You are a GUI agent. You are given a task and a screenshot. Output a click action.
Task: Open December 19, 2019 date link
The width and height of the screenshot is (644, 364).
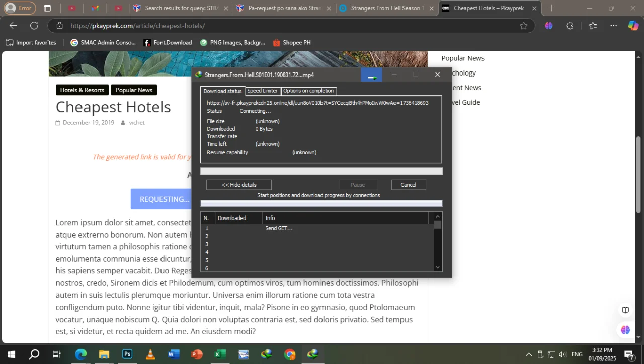click(x=89, y=123)
